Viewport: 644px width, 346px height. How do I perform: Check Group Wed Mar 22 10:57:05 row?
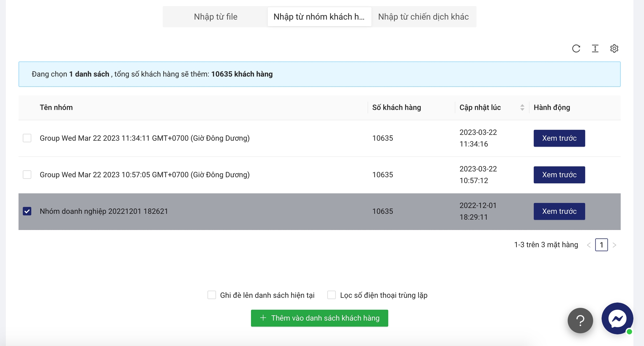click(27, 175)
